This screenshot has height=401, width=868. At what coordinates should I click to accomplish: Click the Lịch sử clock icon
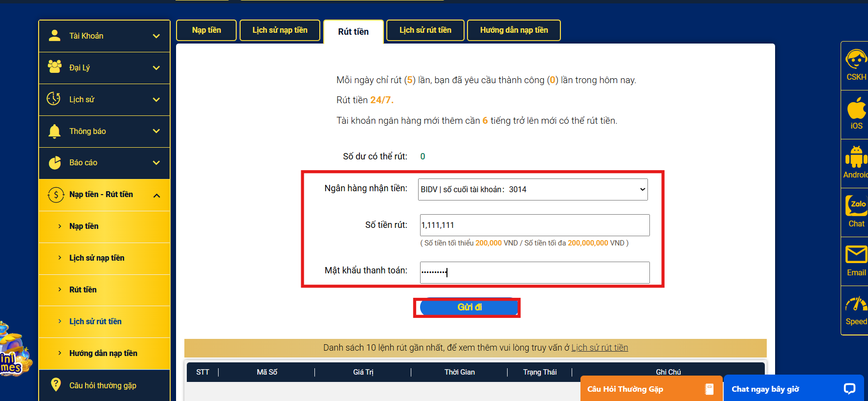pyautogui.click(x=54, y=99)
